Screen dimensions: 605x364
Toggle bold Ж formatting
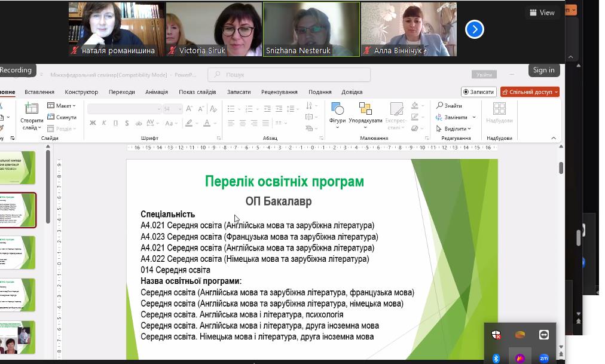click(93, 123)
